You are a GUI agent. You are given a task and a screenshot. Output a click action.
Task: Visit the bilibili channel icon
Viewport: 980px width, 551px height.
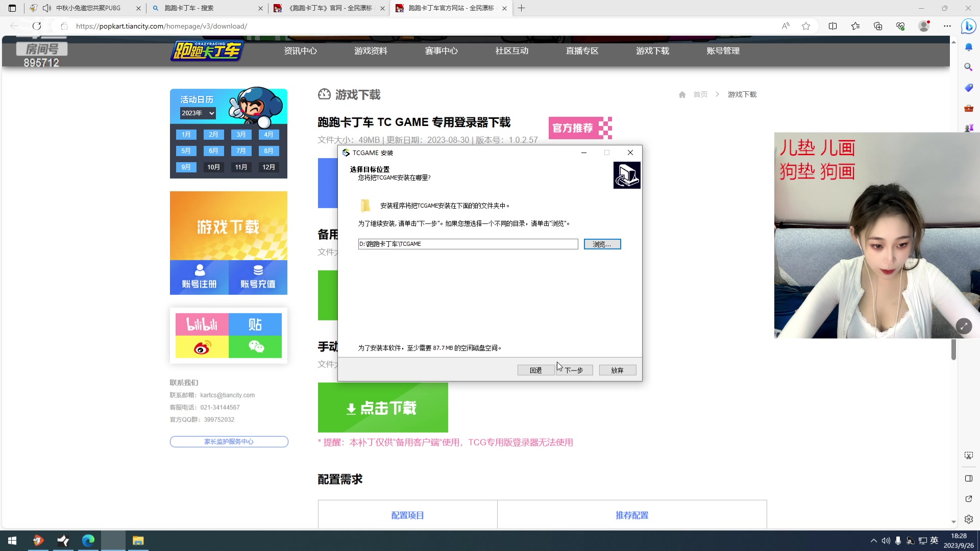pos(202,324)
